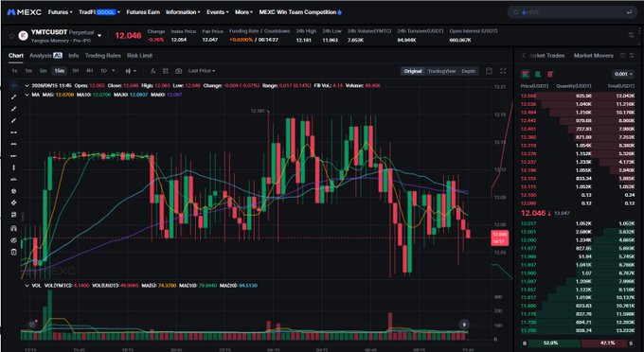Show asks-only red order book view
The width and height of the screenshot is (644, 352).
tap(550, 74)
